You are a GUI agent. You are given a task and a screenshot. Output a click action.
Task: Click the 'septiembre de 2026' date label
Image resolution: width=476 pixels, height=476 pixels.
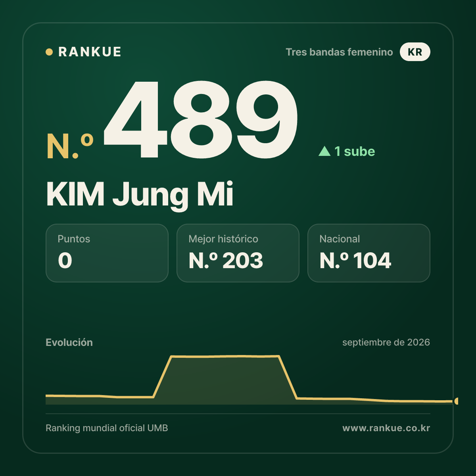pyautogui.click(x=386, y=342)
